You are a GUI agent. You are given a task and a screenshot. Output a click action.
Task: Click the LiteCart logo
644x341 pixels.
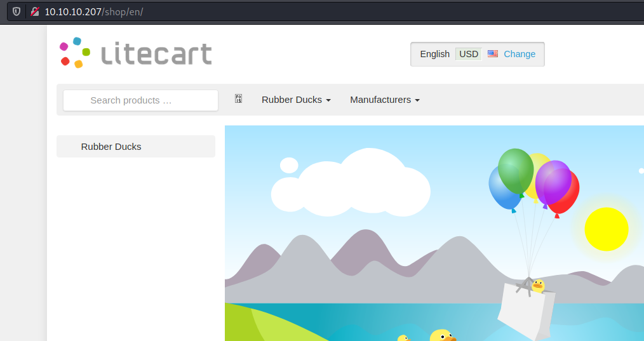point(135,53)
